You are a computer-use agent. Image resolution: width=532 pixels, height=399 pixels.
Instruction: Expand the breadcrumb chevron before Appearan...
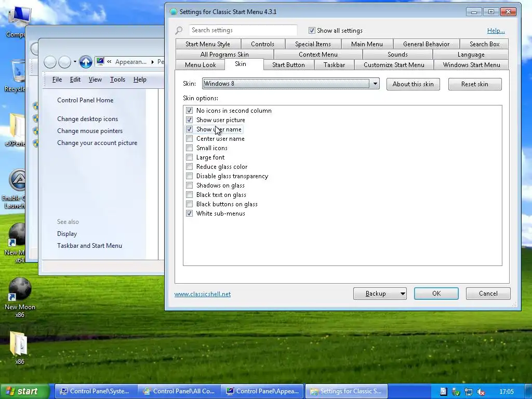click(x=109, y=61)
